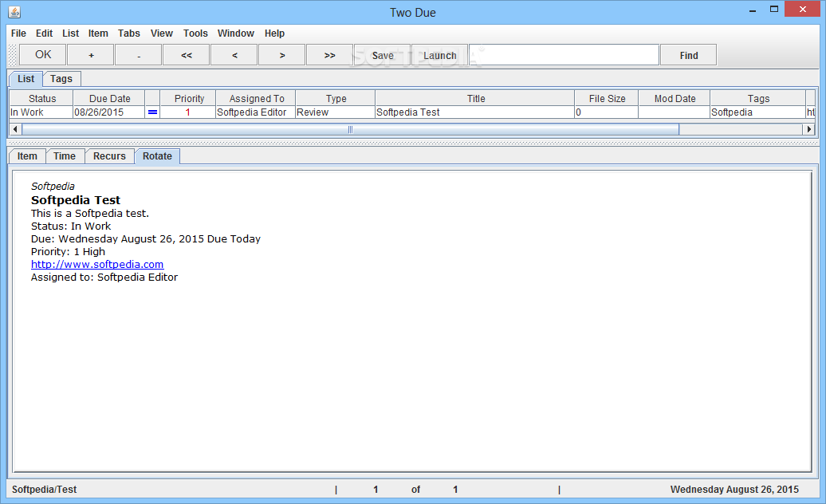Viewport: 826px width, 504px height.
Task: Open the Help menu
Action: [x=274, y=33]
